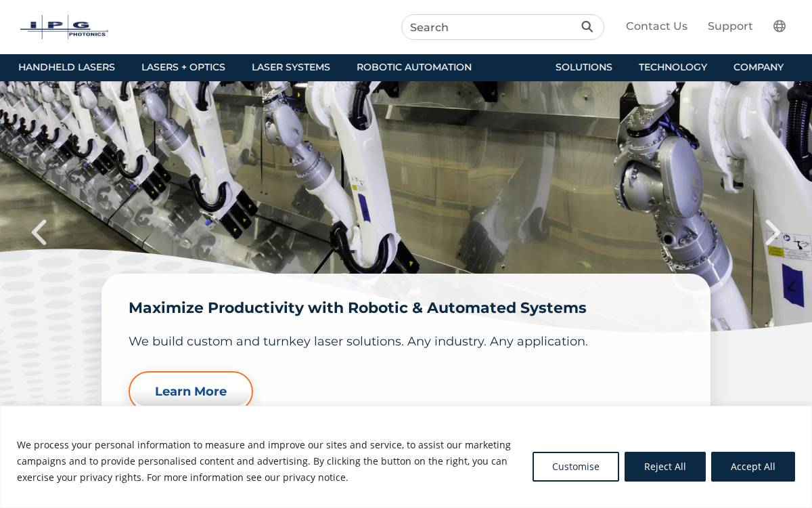Click the Maximize Productivity headline
This screenshot has width=812, height=508.
click(x=357, y=308)
